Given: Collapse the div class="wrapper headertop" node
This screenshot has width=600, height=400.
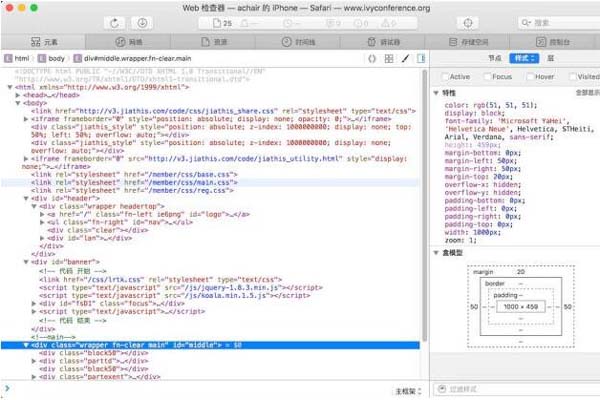Looking at the screenshot, I should tap(34, 206).
